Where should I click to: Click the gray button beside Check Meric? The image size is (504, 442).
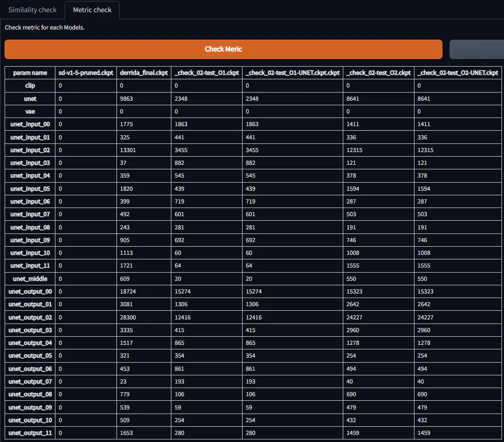point(477,49)
